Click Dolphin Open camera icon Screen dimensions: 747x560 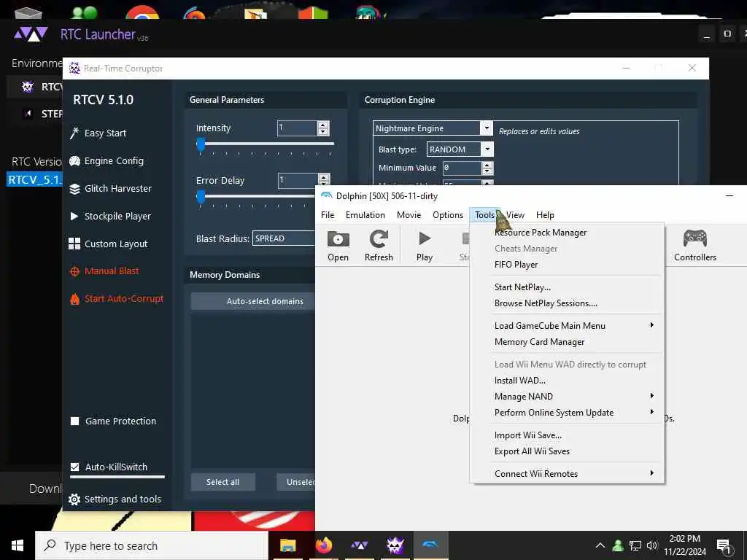[x=338, y=239]
